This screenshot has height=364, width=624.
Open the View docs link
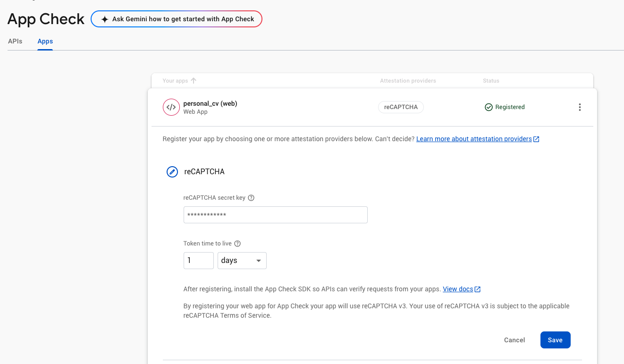tap(458, 289)
